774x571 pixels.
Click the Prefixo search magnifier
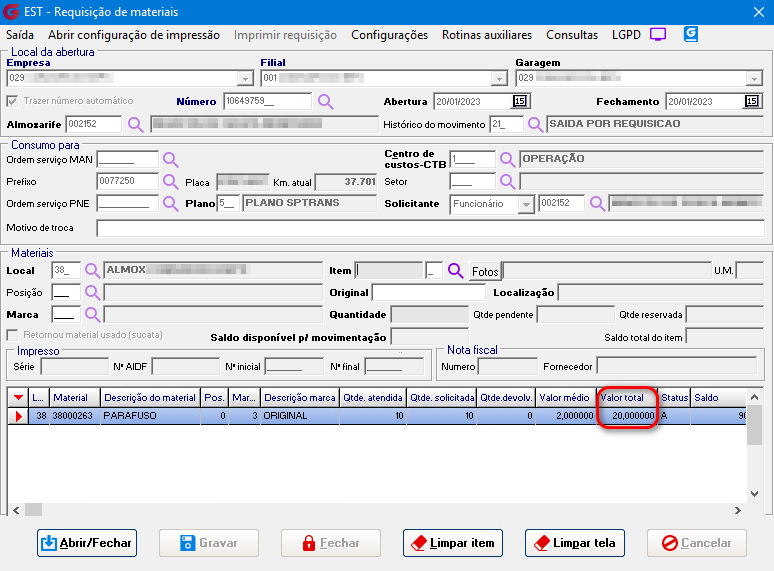170,181
